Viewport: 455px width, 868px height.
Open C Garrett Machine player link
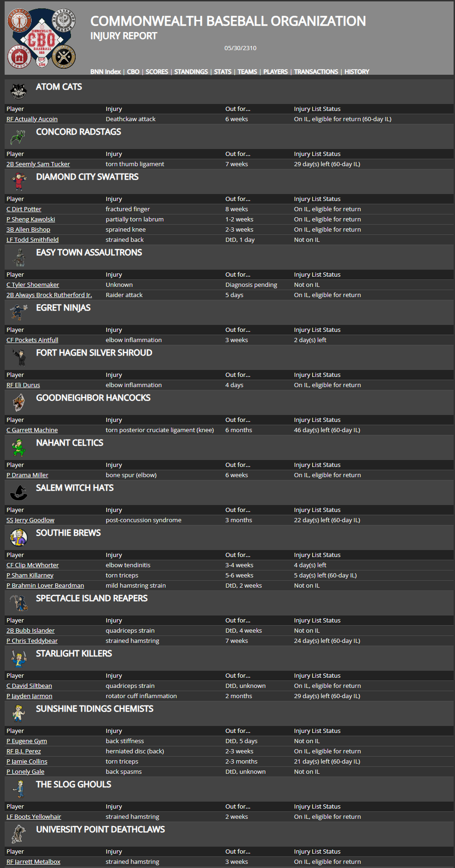pyautogui.click(x=32, y=430)
